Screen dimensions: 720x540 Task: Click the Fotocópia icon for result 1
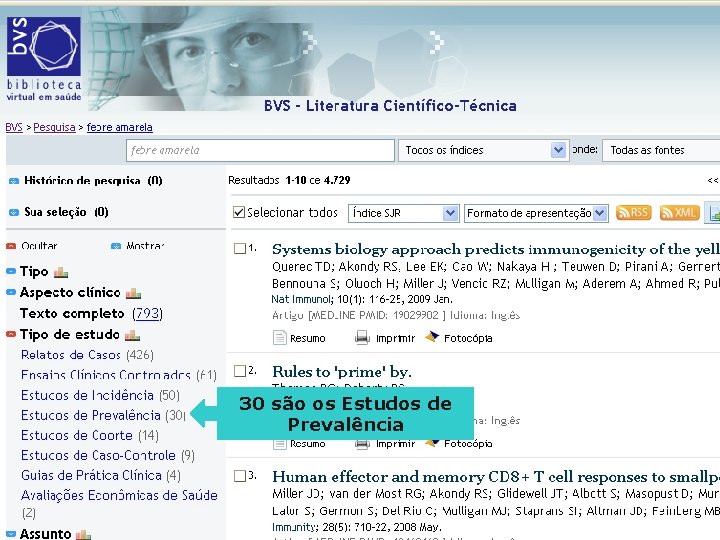click(x=432, y=337)
